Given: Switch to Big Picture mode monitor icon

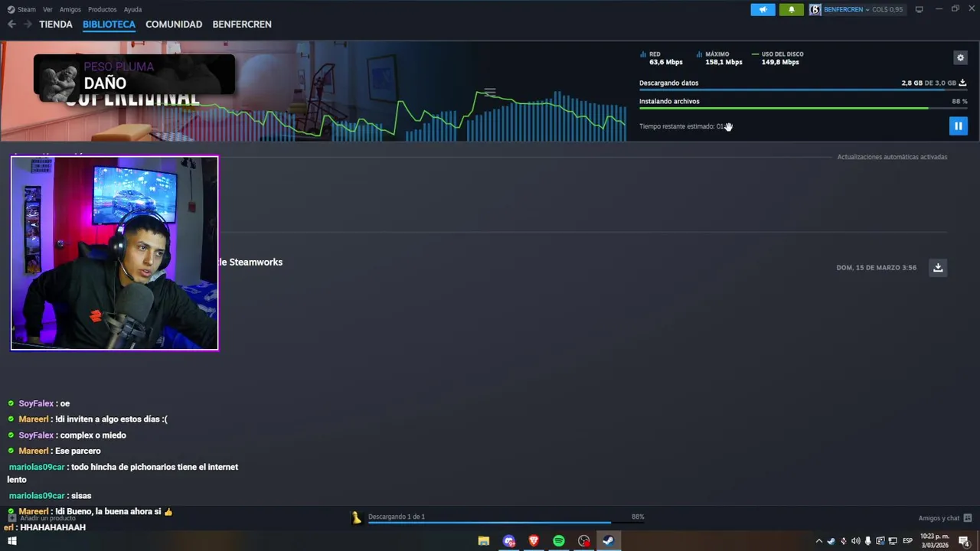Looking at the screenshot, I should (x=919, y=9).
